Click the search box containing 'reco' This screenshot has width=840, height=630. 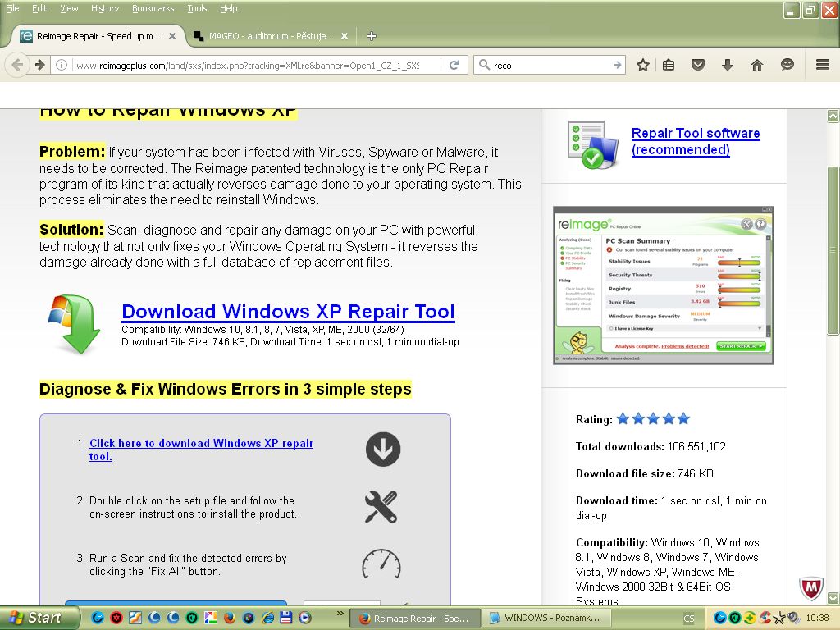click(550, 66)
